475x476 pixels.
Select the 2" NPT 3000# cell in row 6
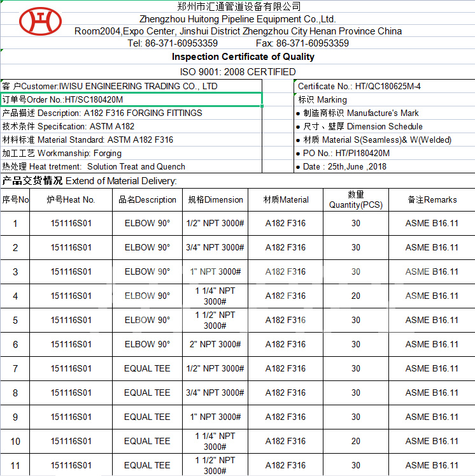(215, 345)
